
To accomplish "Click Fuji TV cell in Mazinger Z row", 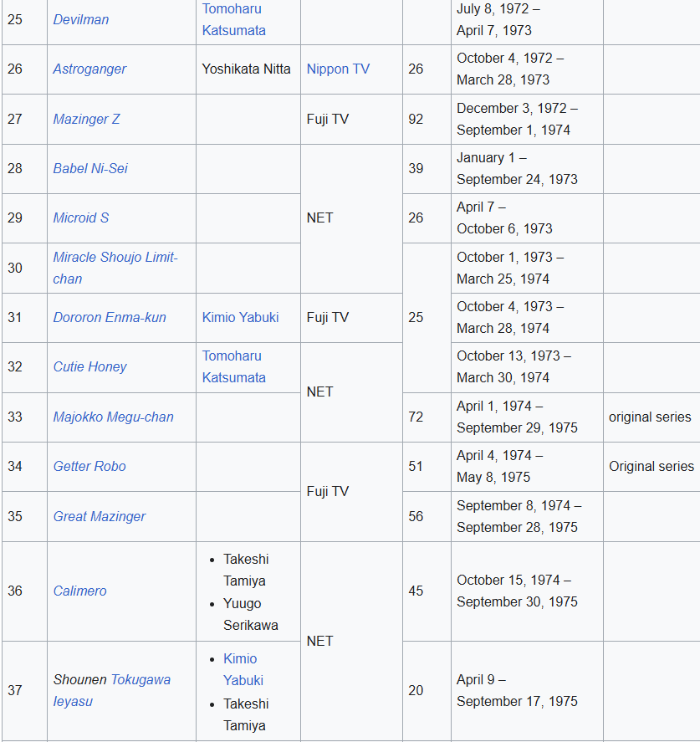I will (351, 120).
